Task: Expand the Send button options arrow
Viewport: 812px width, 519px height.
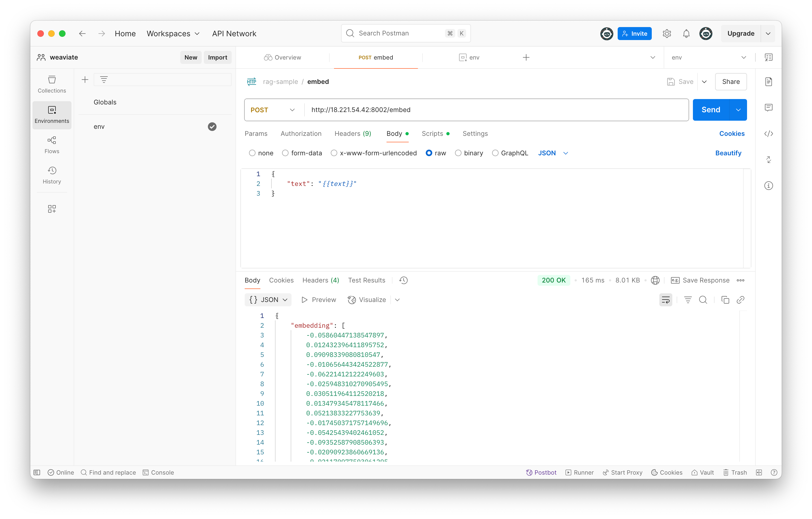Action: click(x=738, y=110)
